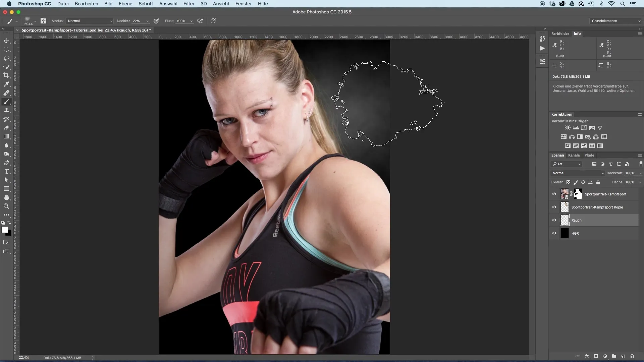Open the layer filter Art dropdown
The height and width of the screenshot is (362, 644).
(x=566, y=164)
